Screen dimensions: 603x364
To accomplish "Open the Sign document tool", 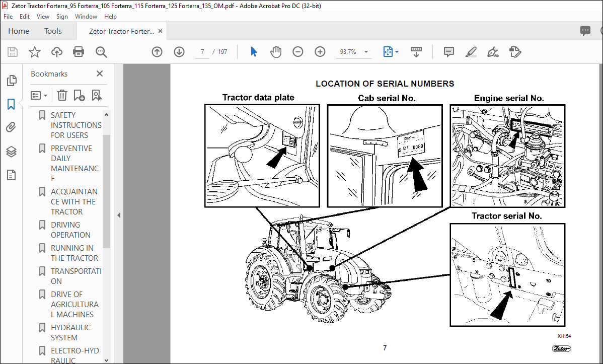I will [x=493, y=51].
